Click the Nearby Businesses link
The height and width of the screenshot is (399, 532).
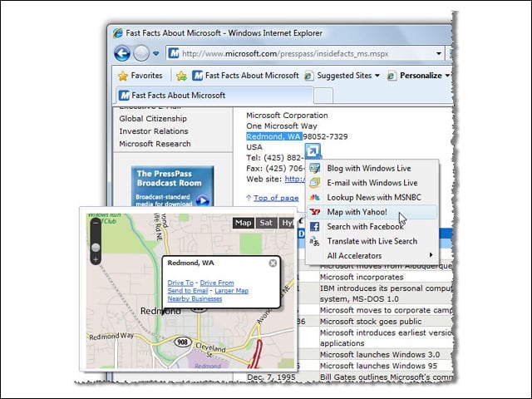click(195, 299)
